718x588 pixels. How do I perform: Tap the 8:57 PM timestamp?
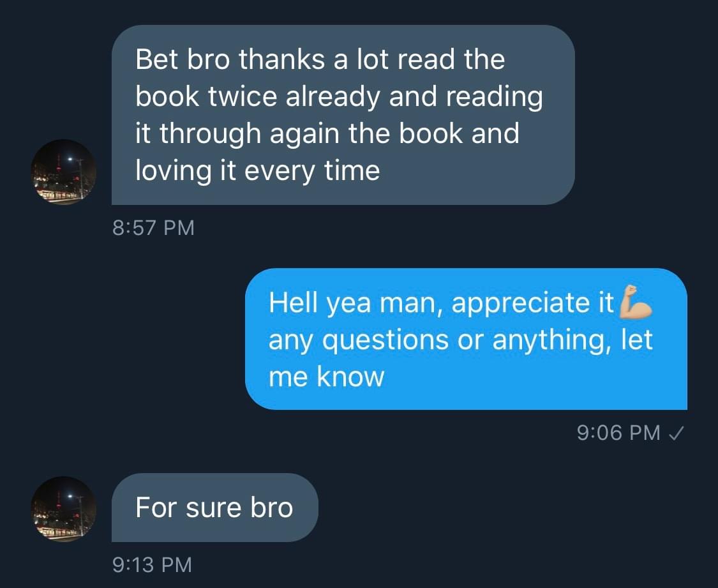153,227
